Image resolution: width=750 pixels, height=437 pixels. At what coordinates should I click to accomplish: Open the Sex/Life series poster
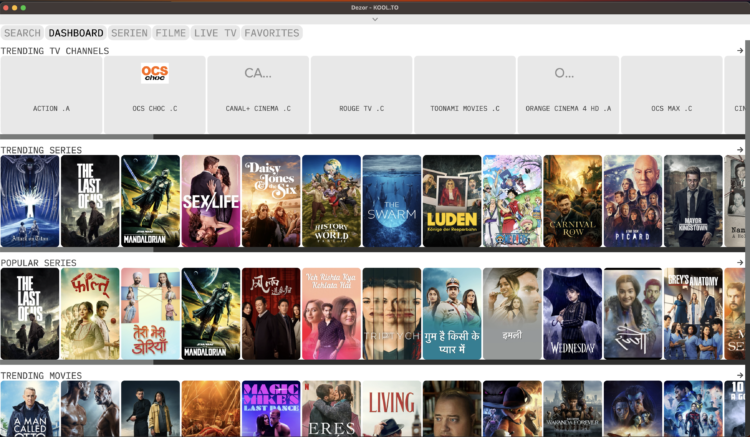coord(210,201)
